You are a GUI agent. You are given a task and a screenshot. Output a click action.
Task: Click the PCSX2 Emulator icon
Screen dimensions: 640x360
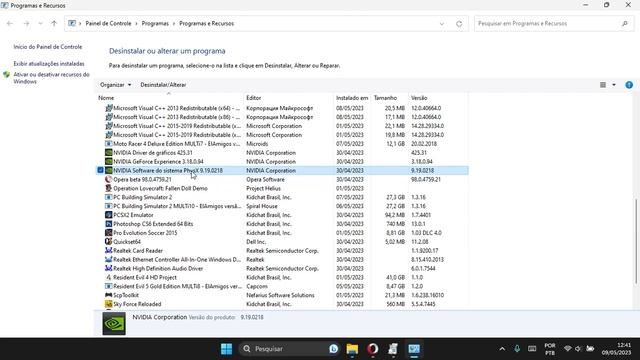click(x=109, y=215)
